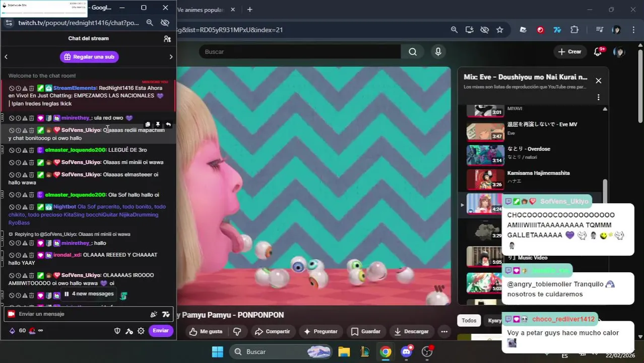The width and height of the screenshot is (644, 363).
Task: Open media controls icon in Chrome toolbar
Action: (599, 30)
